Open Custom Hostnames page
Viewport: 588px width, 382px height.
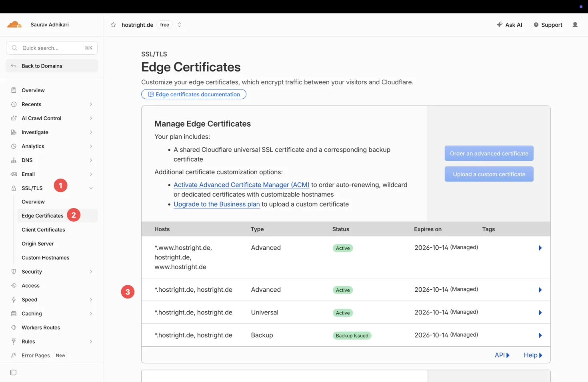point(46,258)
